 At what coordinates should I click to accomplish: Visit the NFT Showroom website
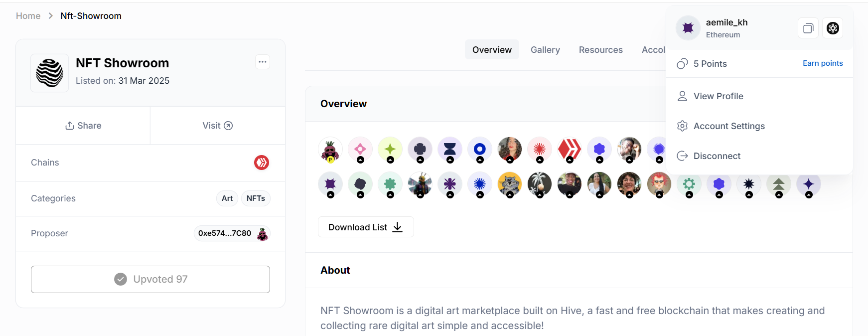pyautogui.click(x=218, y=126)
